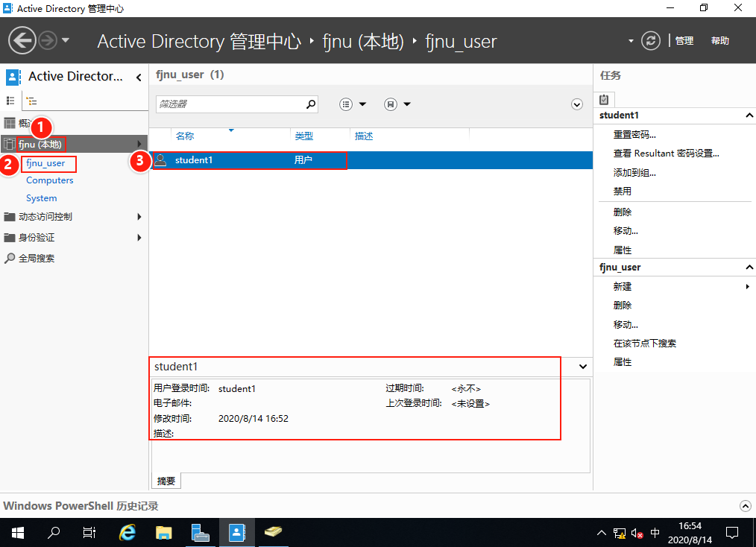This screenshot has height=547, width=756.
Task: Open File Explorer from taskbar
Action: click(163, 533)
